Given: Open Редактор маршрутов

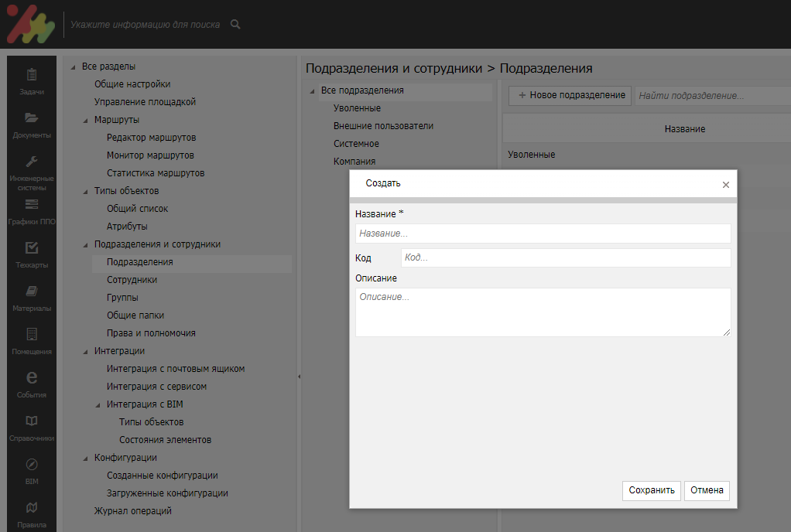Looking at the screenshot, I should pyautogui.click(x=152, y=138).
